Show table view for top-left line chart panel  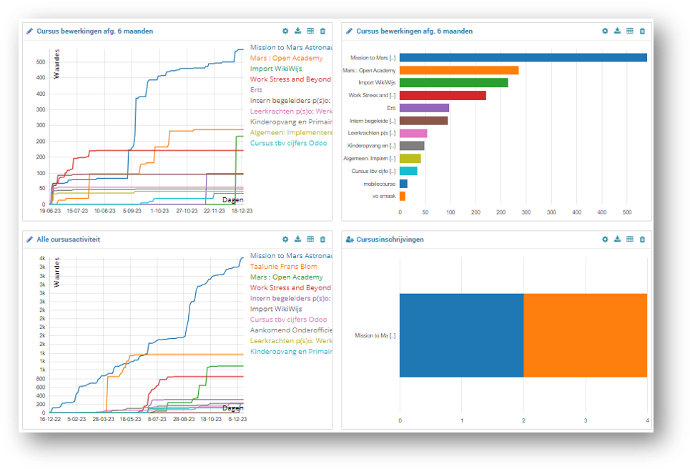point(310,31)
